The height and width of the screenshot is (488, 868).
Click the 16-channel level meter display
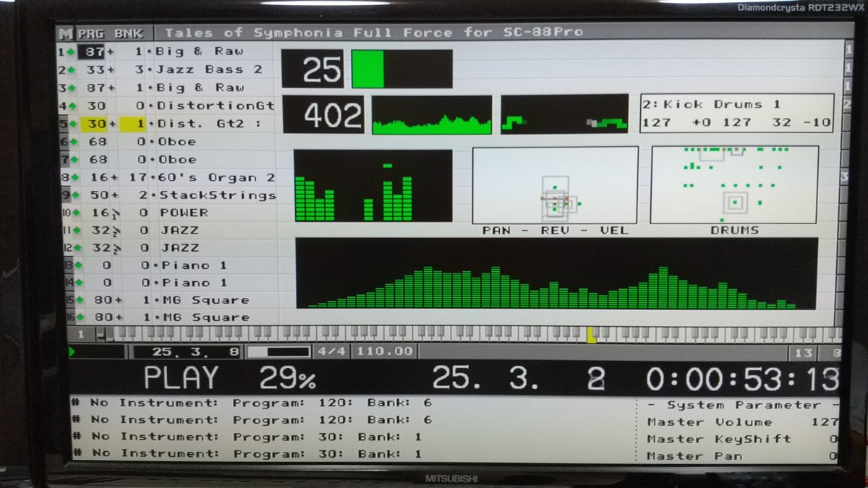pos(373,186)
